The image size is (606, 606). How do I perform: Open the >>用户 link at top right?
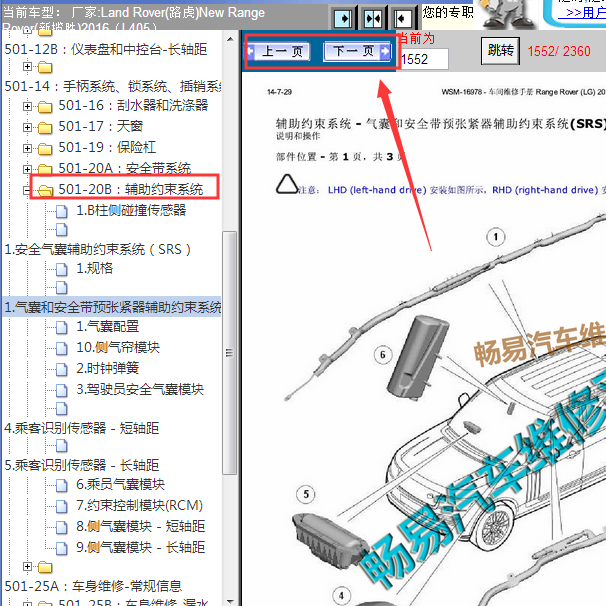pyautogui.click(x=583, y=12)
